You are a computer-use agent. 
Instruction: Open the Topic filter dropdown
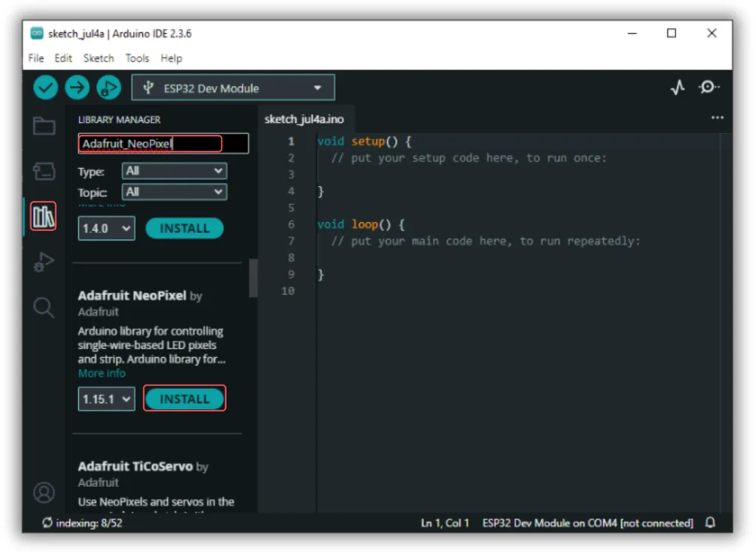(x=174, y=192)
